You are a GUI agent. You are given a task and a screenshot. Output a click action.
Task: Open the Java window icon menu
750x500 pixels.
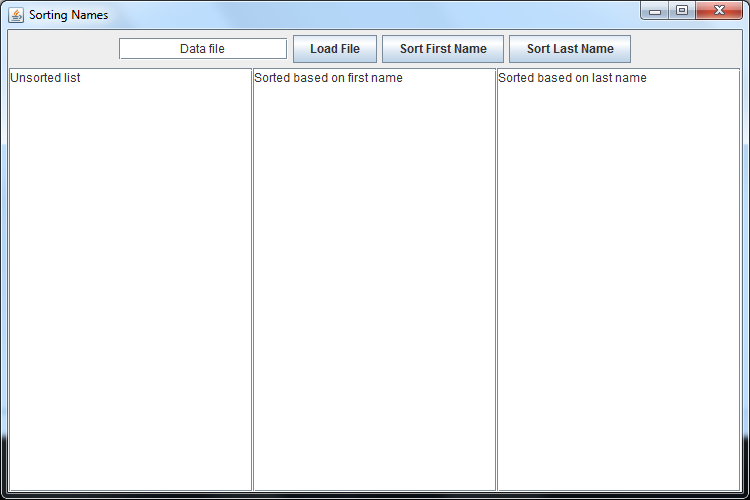click(16, 15)
